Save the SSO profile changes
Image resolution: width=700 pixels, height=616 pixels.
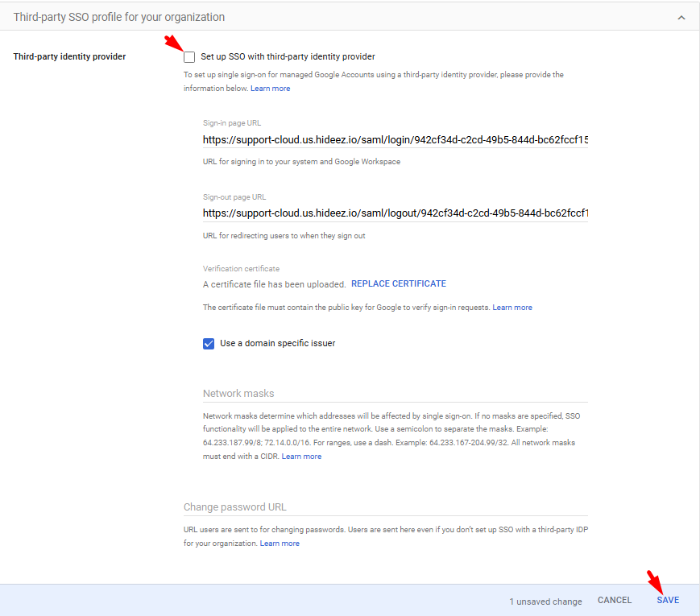coord(667,601)
